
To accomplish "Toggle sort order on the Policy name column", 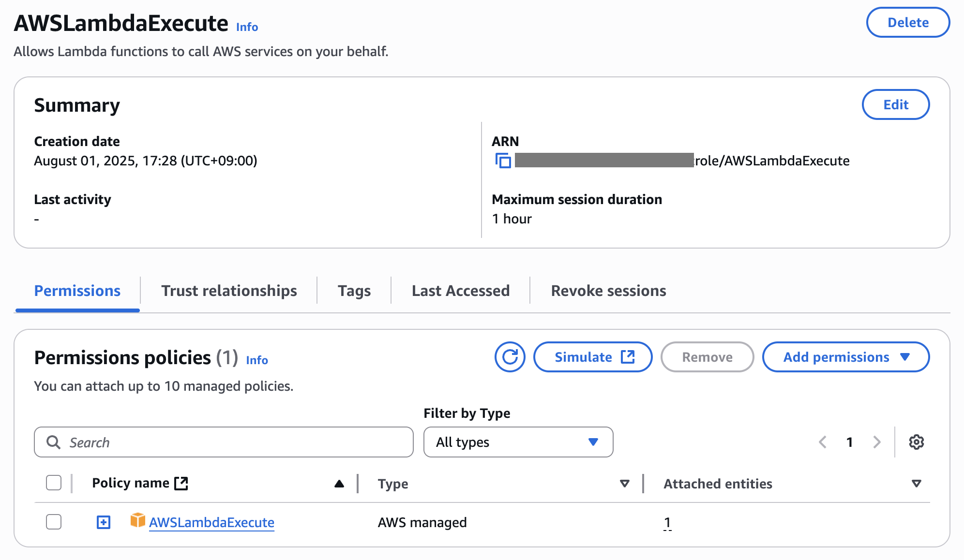I will point(338,483).
